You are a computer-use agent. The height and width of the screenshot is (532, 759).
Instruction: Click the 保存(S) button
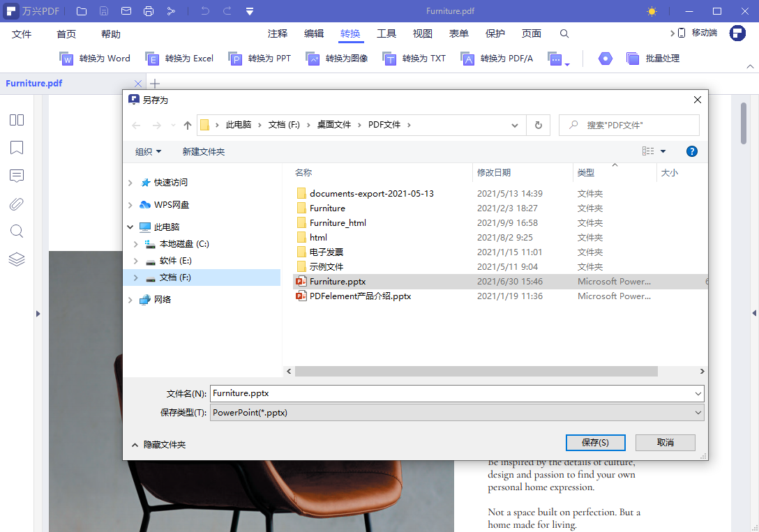pos(595,442)
